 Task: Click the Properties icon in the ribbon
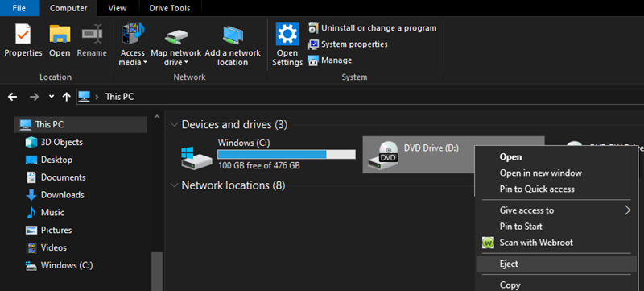(23, 34)
